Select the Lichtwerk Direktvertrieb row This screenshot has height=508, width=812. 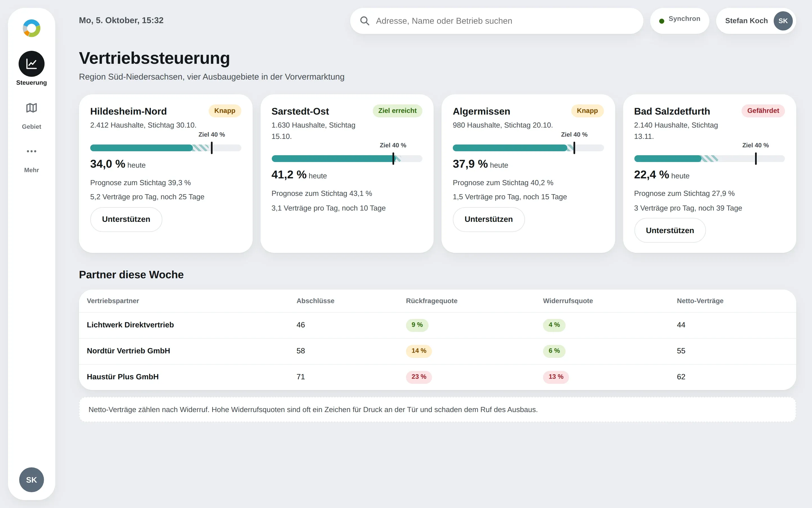pyautogui.click(x=437, y=325)
